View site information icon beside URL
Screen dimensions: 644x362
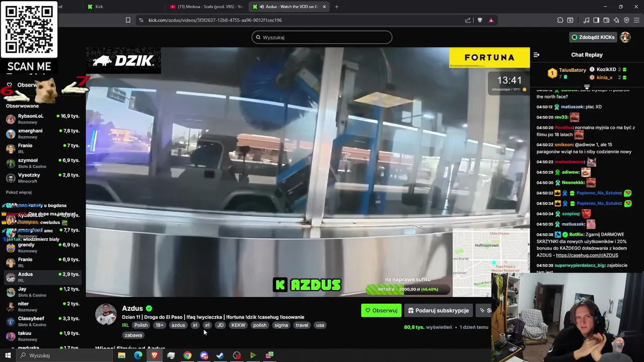click(141, 20)
